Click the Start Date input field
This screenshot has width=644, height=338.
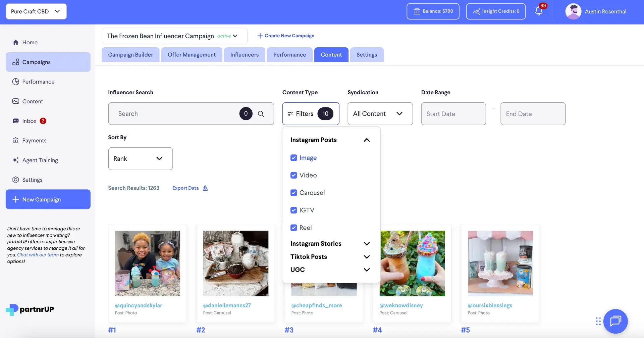tap(453, 113)
